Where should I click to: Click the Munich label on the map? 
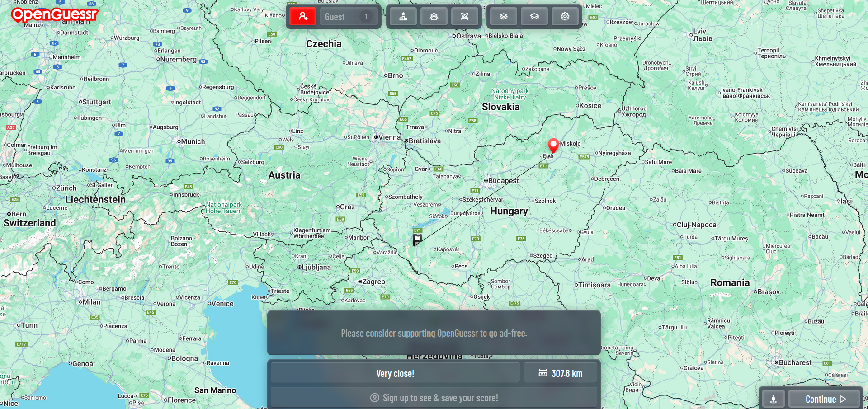pyautogui.click(x=193, y=141)
